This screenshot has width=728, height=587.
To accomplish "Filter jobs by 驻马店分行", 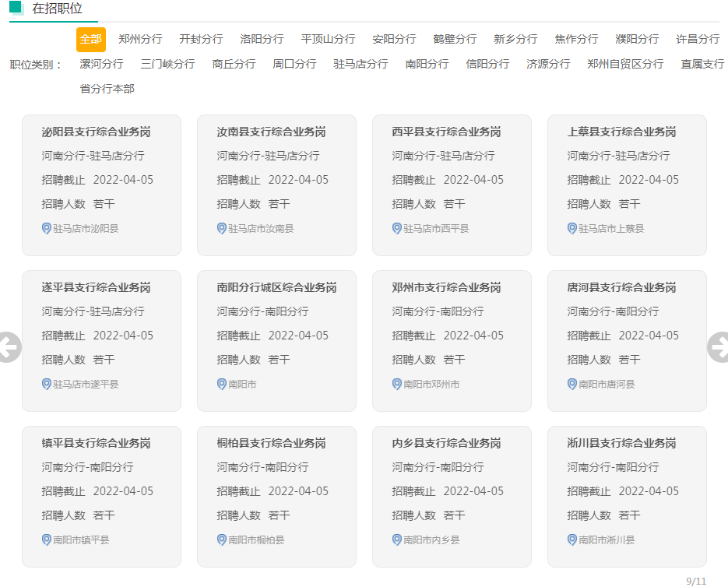I will click(x=360, y=64).
